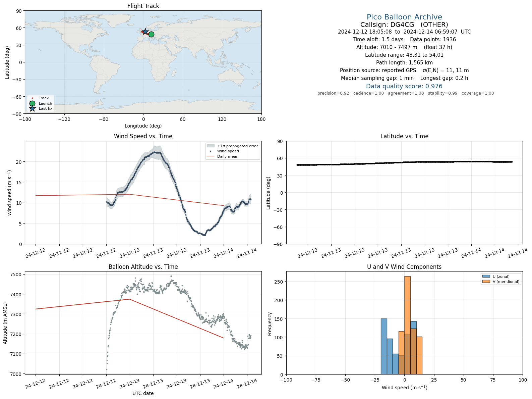Click the "UTC date" axis label

[143, 393]
